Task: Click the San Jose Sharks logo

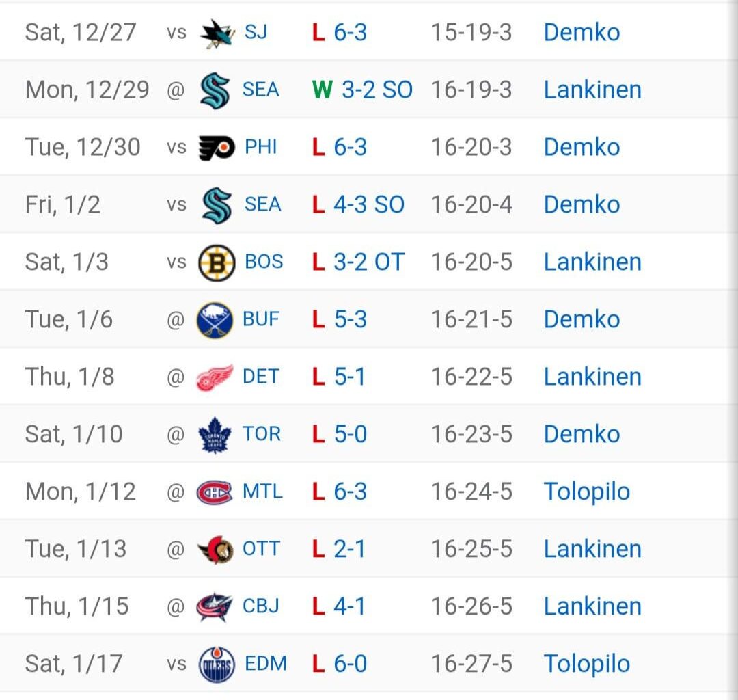Action: click(217, 33)
